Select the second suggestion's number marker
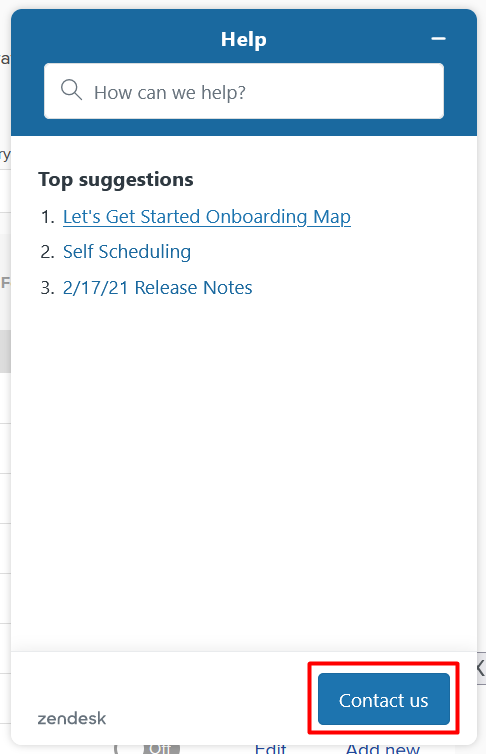The height and width of the screenshot is (754, 486). pyautogui.click(x=48, y=252)
